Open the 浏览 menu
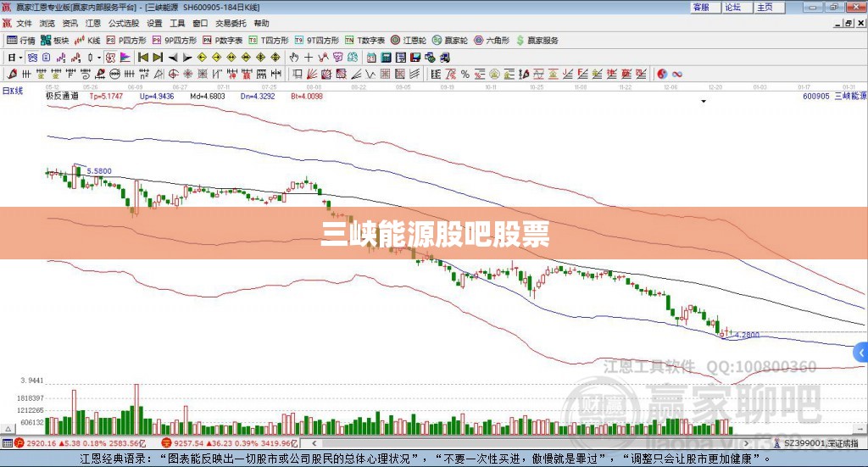The height and width of the screenshot is (467, 868). [x=47, y=23]
